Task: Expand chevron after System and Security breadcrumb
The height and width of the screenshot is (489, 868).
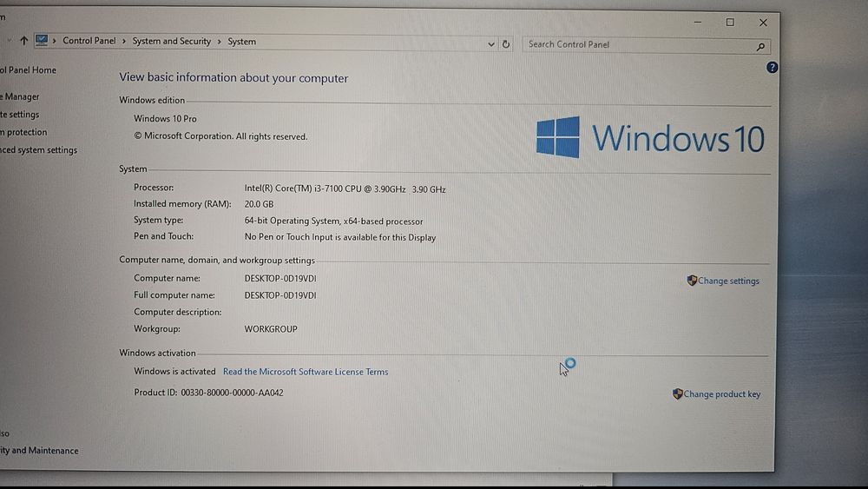Action: tap(220, 42)
